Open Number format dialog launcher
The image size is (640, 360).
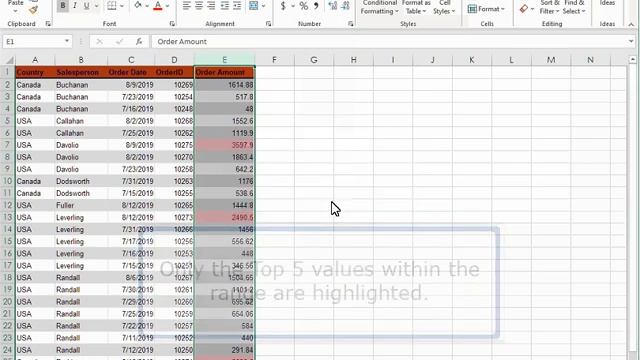point(351,24)
